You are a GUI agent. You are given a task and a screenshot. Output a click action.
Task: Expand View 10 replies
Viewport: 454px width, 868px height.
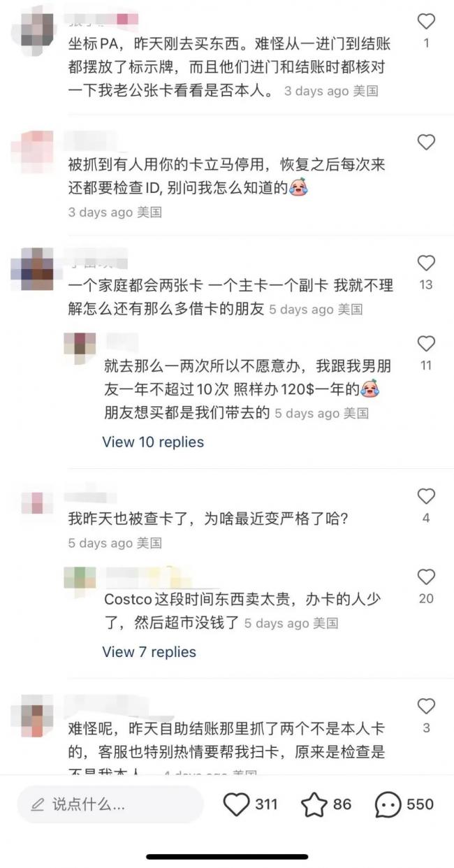click(153, 442)
